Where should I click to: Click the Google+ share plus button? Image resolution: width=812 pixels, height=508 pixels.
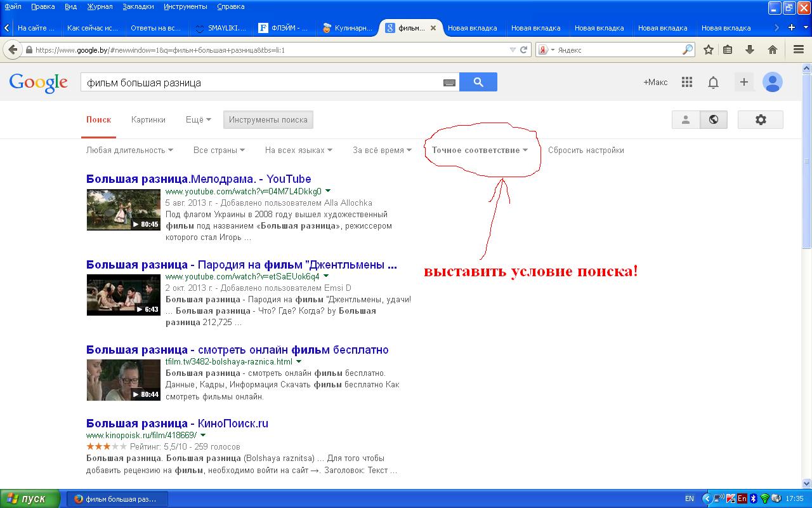click(744, 82)
